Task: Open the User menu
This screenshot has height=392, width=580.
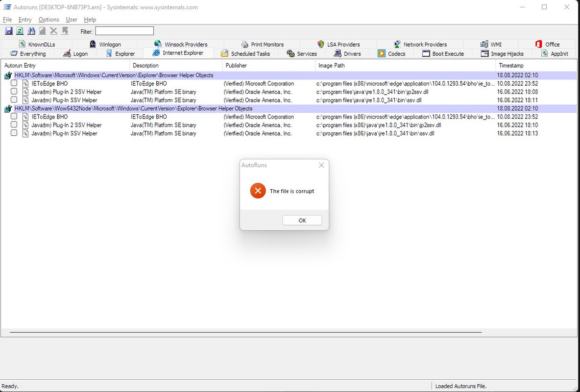Action: pos(72,20)
